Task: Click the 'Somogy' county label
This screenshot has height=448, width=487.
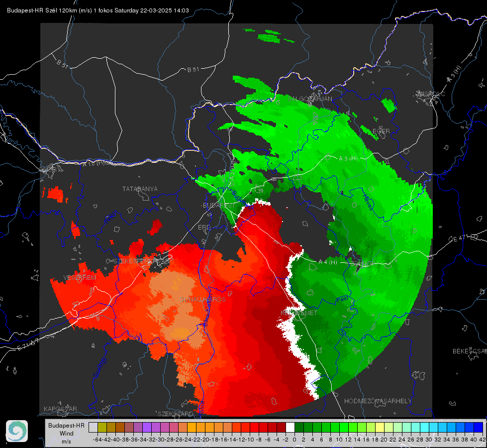Action: point(99,368)
